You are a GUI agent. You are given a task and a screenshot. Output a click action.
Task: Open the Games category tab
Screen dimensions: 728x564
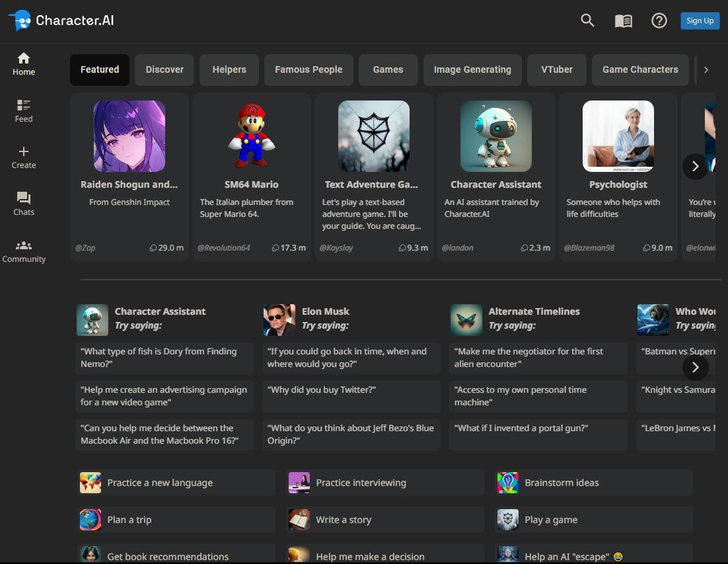[388, 69]
